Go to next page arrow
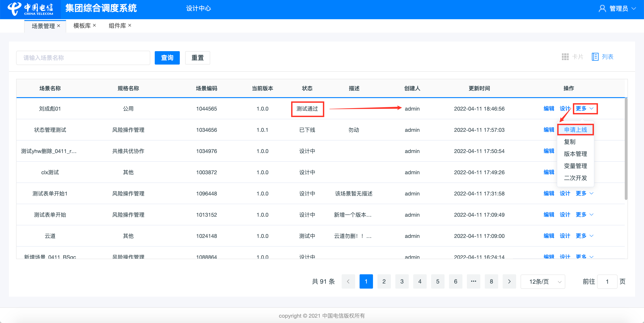 (x=509, y=281)
